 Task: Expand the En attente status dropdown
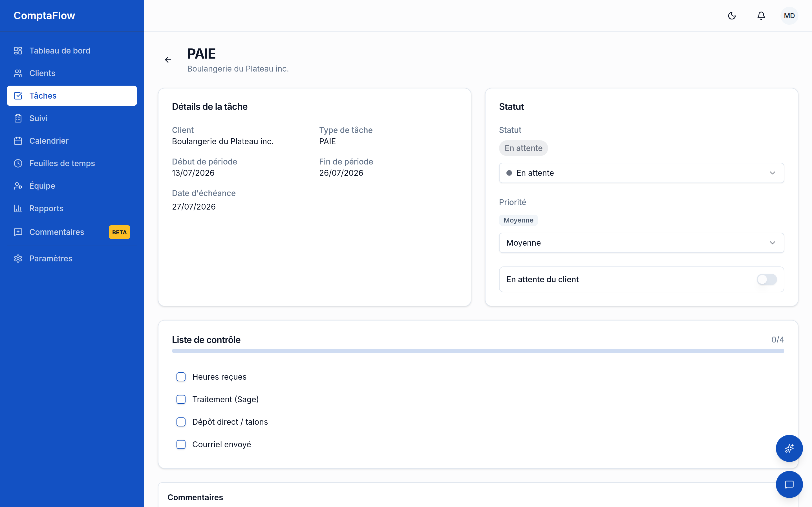(x=641, y=173)
